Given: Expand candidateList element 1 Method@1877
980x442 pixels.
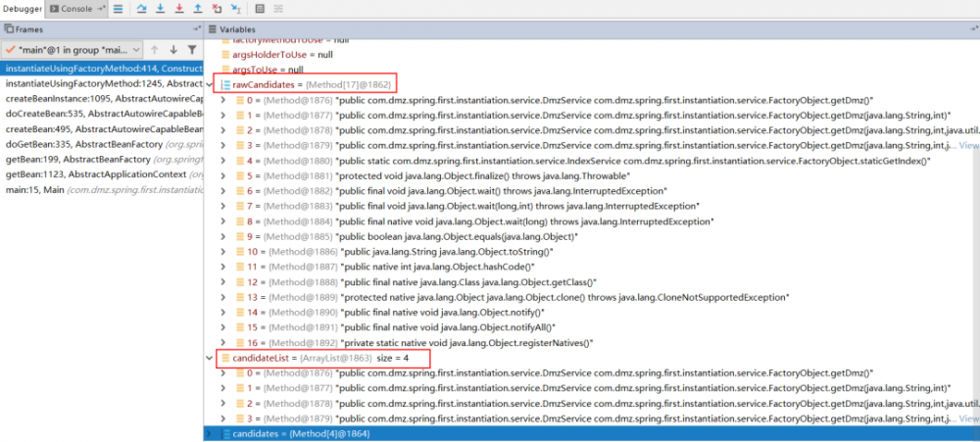Looking at the screenshot, I should tap(224, 388).
